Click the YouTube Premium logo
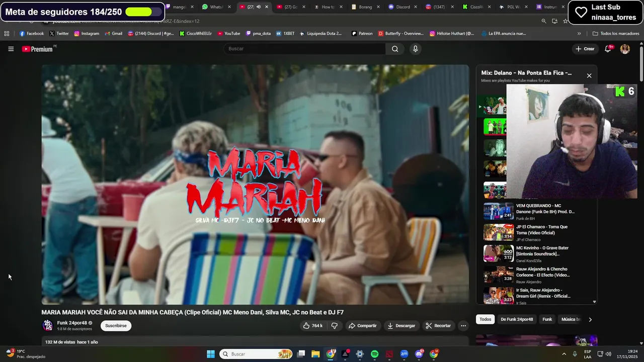The width and height of the screenshot is (644, 362). pos(37,49)
